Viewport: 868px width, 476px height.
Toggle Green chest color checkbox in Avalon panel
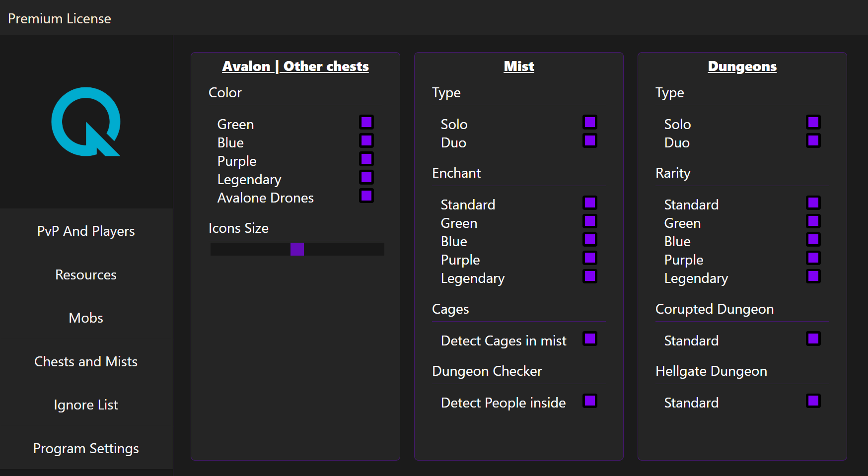(366, 122)
